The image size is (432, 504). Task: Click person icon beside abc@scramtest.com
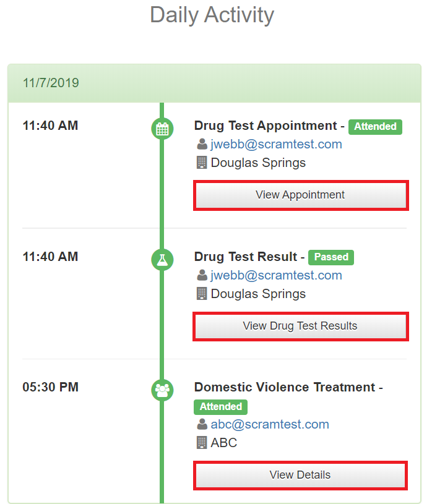[202, 424]
